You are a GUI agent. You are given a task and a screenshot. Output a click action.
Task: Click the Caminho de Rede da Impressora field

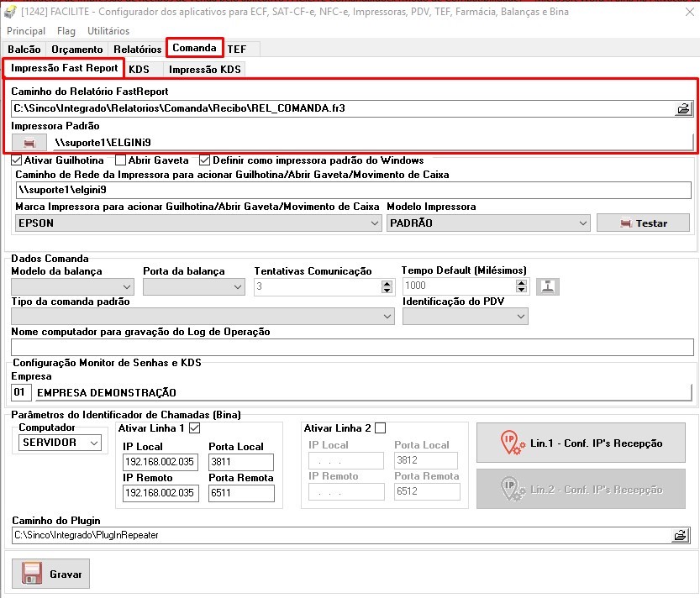tap(353, 190)
